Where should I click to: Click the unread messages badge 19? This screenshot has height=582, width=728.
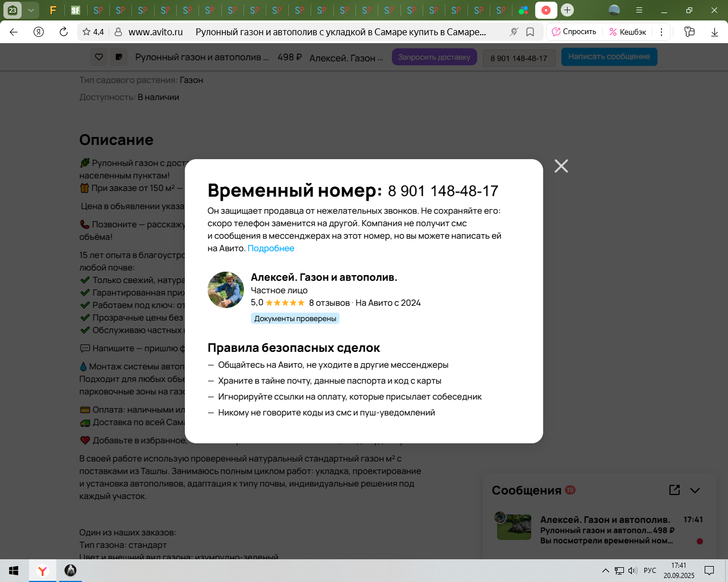[x=570, y=490]
